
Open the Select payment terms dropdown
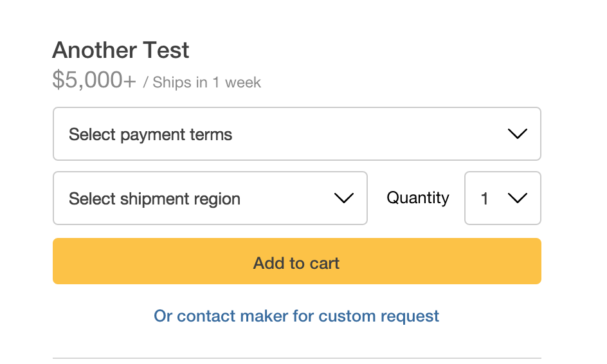(x=297, y=134)
